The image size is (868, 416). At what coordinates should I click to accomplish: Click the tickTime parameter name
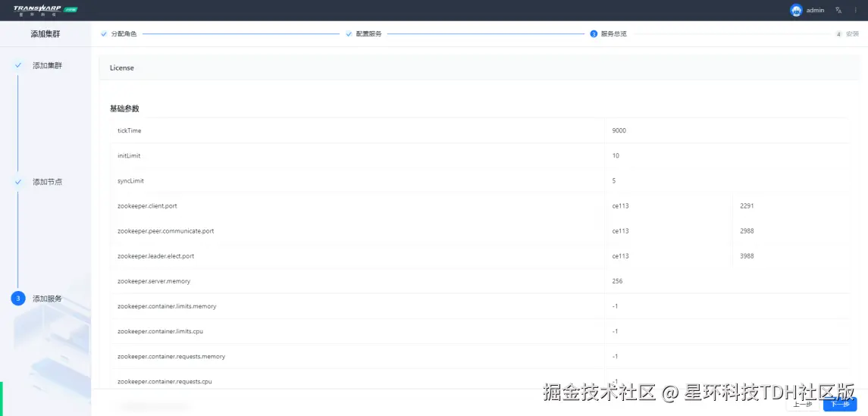tap(128, 130)
